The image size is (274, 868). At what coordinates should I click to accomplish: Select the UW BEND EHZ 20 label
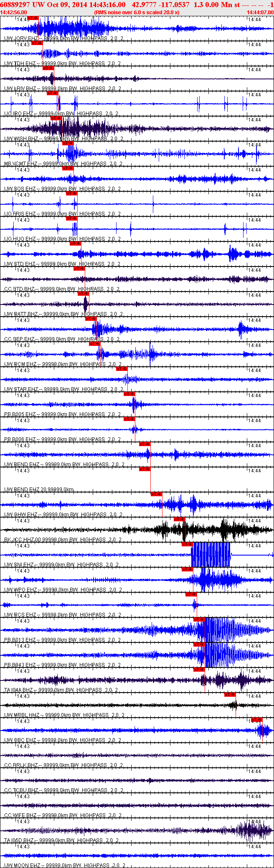pos(39,490)
